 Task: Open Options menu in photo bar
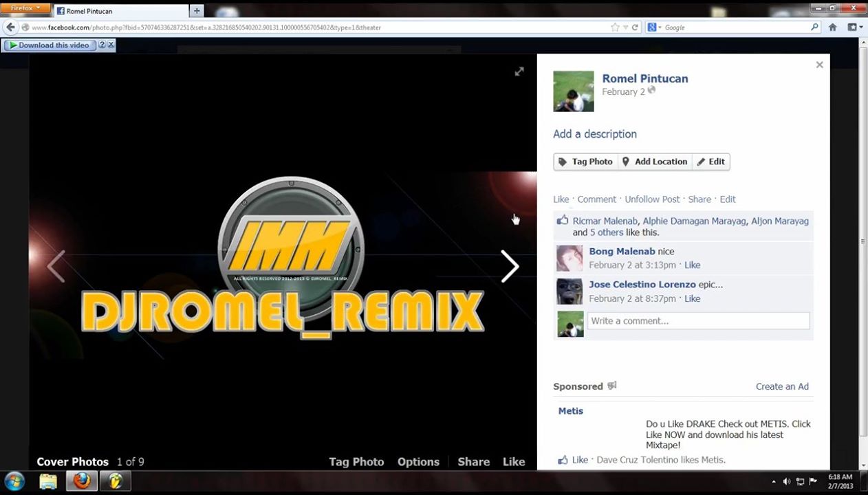click(418, 462)
